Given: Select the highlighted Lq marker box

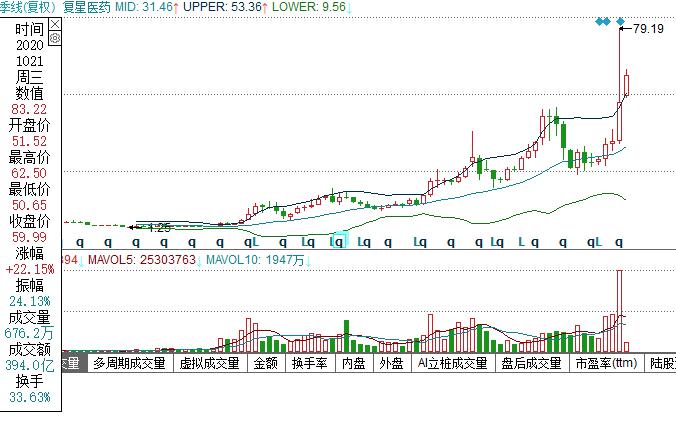Looking at the screenshot, I should click(x=339, y=241).
